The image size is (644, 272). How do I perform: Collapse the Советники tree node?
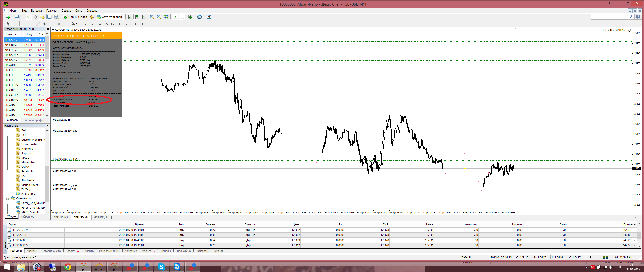tap(8, 199)
